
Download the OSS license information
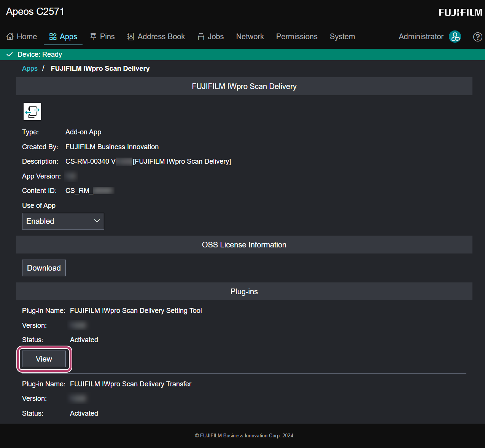(44, 268)
